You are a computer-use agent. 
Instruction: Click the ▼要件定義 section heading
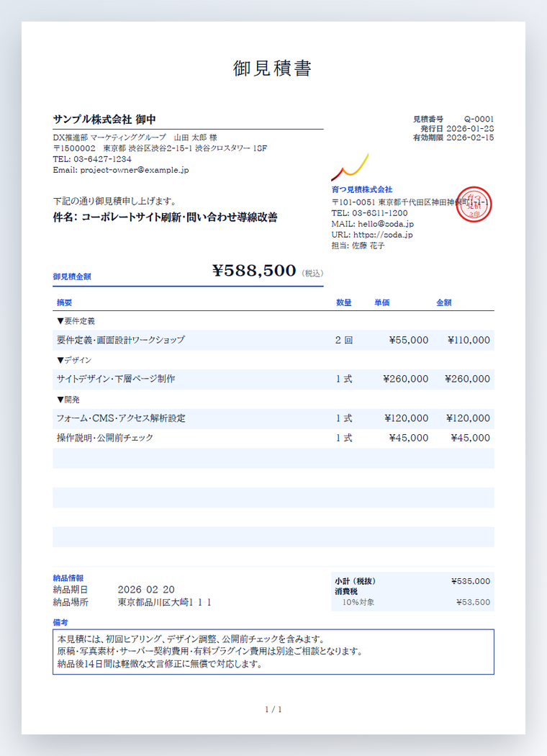click(x=76, y=321)
